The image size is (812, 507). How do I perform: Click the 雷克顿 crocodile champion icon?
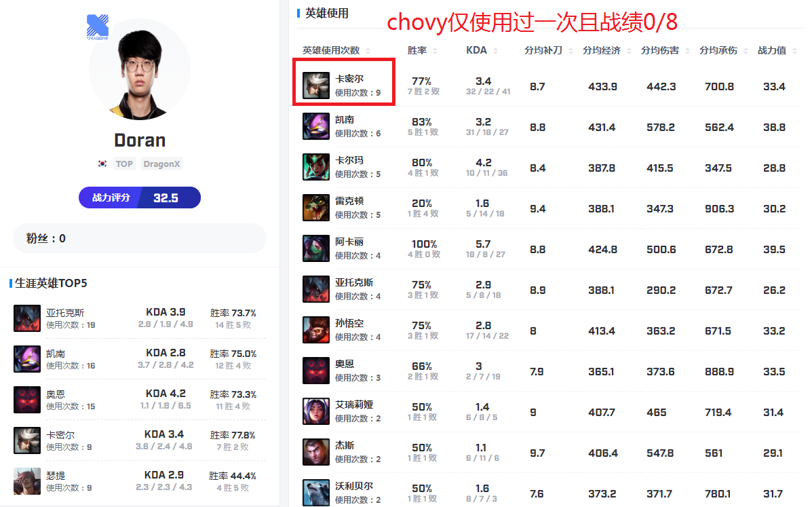click(316, 208)
